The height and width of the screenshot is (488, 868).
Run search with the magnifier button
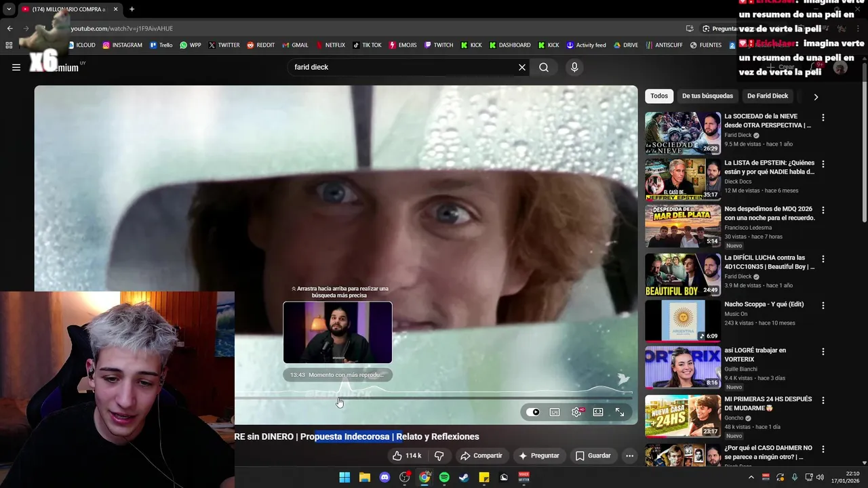pos(544,67)
